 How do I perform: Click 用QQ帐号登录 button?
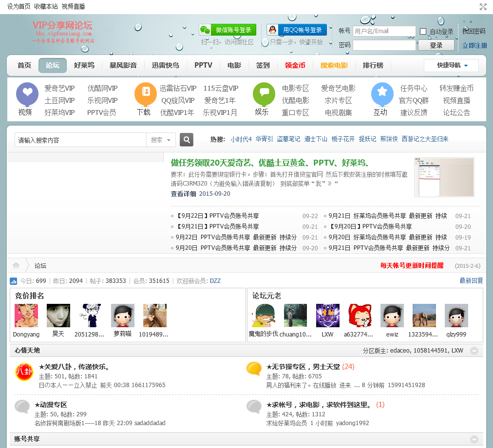(x=297, y=30)
